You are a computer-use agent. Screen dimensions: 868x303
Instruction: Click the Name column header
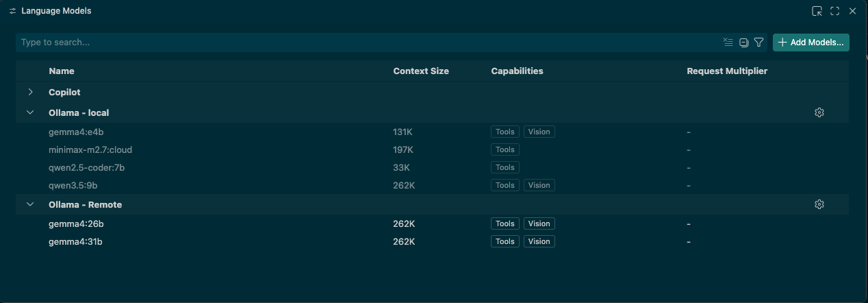click(x=62, y=71)
